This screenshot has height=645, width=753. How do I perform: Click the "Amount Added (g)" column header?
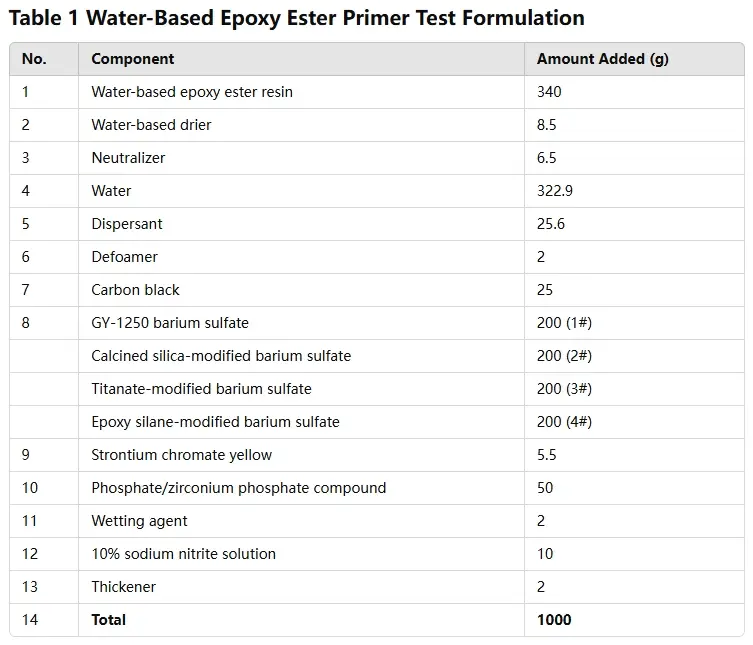[602, 59]
